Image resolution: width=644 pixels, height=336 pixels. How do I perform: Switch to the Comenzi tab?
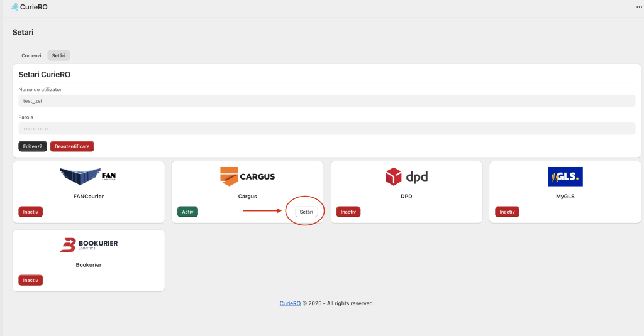31,55
